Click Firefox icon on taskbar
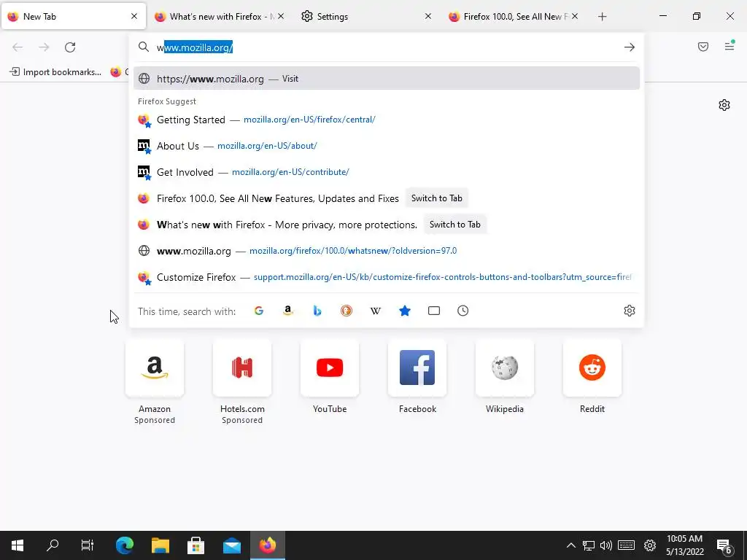The height and width of the screenshot is (560, 747). coord(267,545)
